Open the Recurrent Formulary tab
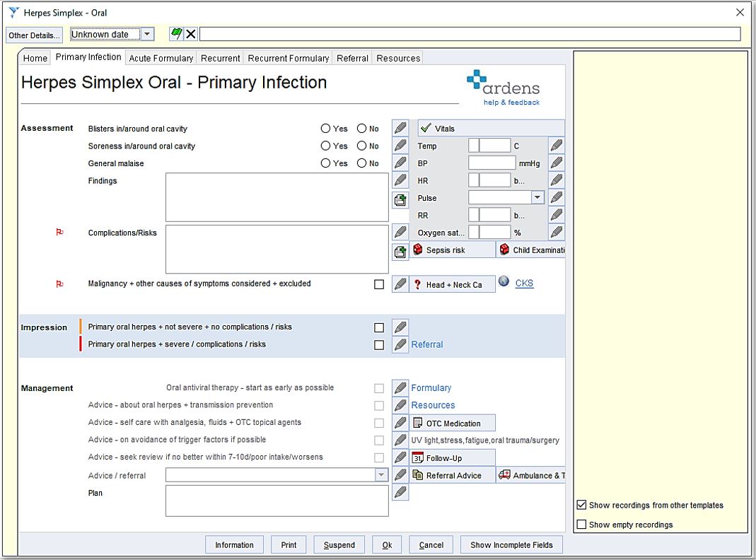 pos(289,58)
